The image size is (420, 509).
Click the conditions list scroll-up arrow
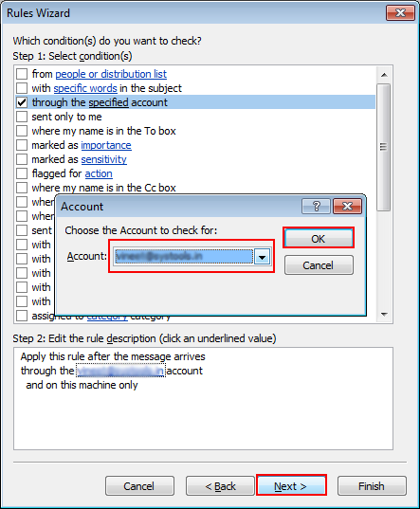coord(384,75)
